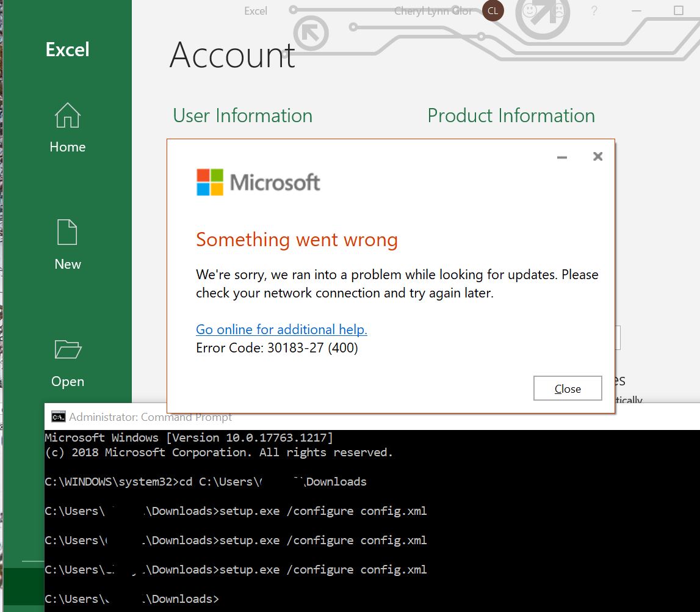This screenshot has width=700, height=612.
Task: Select New in the Excel sidebar
Action: [67, 245]
